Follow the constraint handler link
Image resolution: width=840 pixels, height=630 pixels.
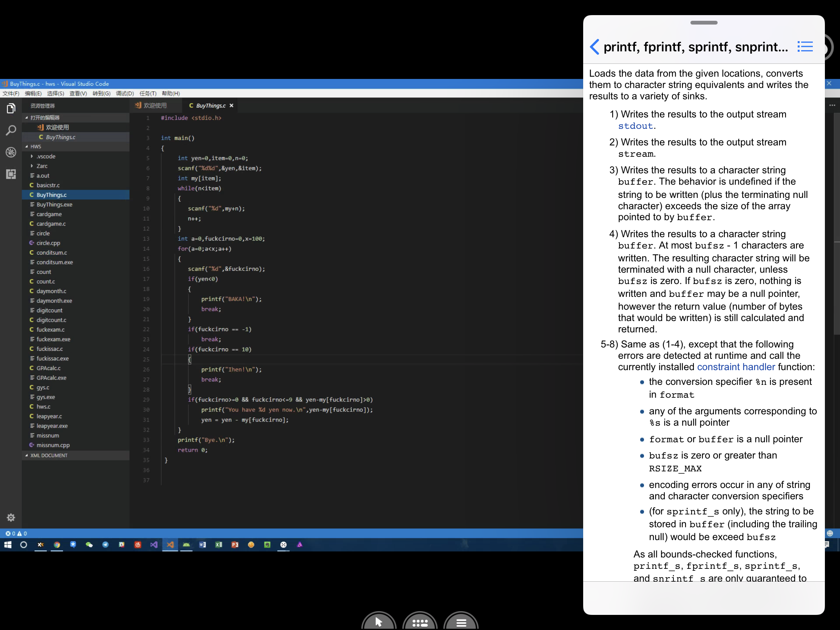[736, 367]
